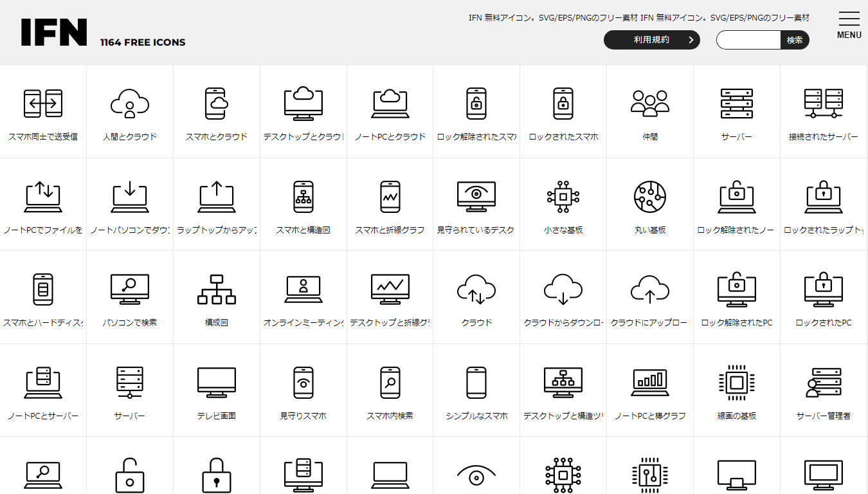Choose the 小さな基板 chip icon
868x494 pixels.
(563, 197)
